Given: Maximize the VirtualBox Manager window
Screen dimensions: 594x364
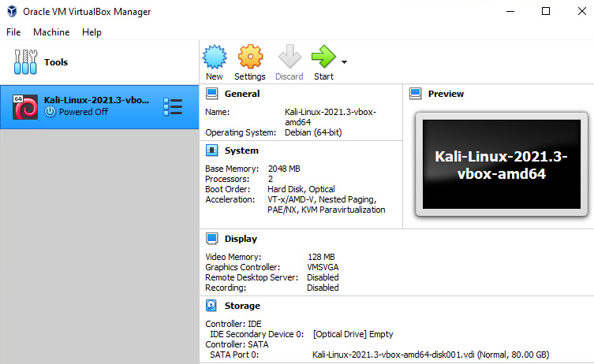Looking at the screenshot, I should pos(546,11).
